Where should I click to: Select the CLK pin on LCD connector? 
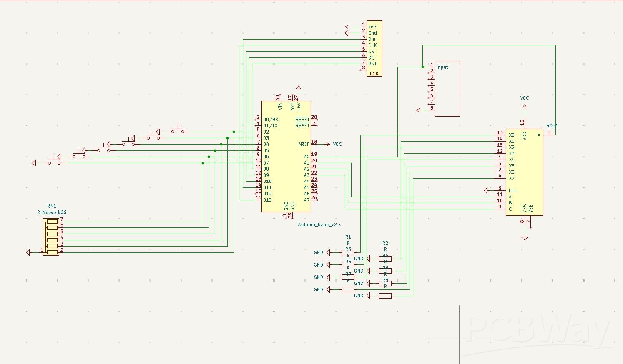[x=372, y=45]
